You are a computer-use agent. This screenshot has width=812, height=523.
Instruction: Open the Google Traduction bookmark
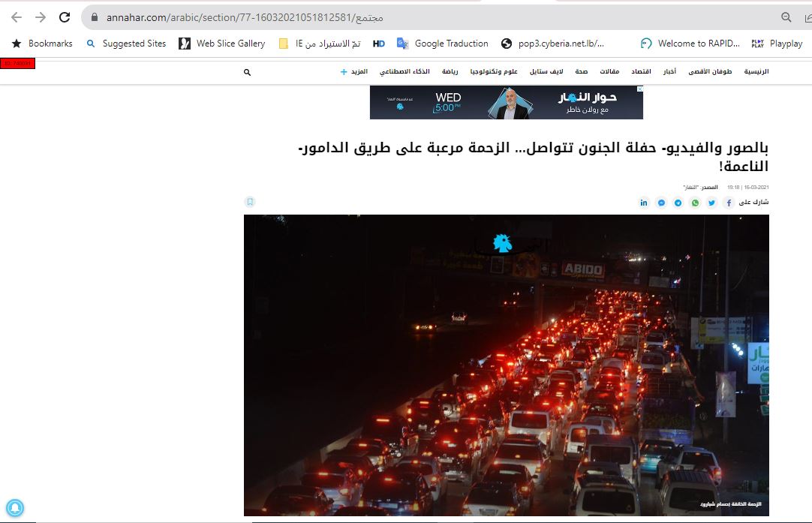[x=443, y=44]
